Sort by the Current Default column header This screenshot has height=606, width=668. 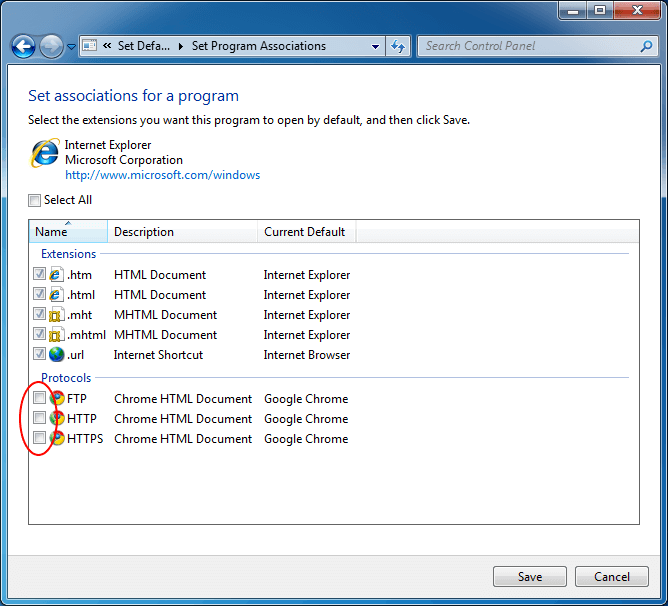(x=306, y=231)
